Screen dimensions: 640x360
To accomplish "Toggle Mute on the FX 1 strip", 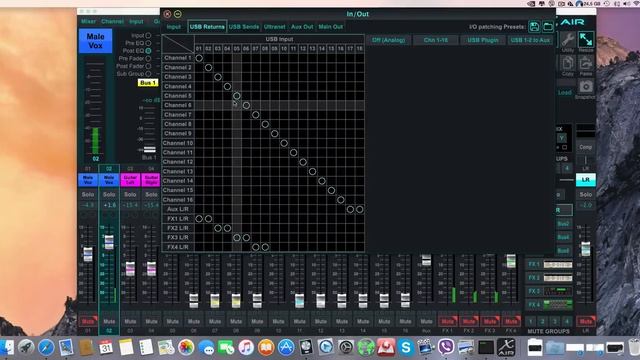I will point(448,321).
